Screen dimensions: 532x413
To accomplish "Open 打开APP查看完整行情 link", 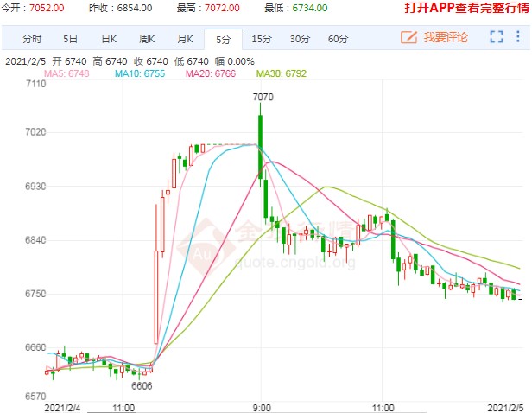I will 467,8.
